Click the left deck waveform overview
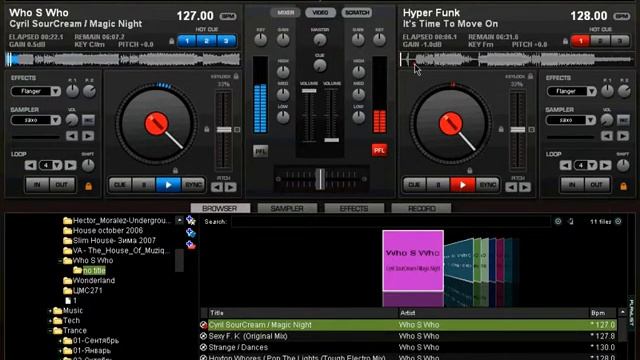640x360 pixels. [123, 60]
